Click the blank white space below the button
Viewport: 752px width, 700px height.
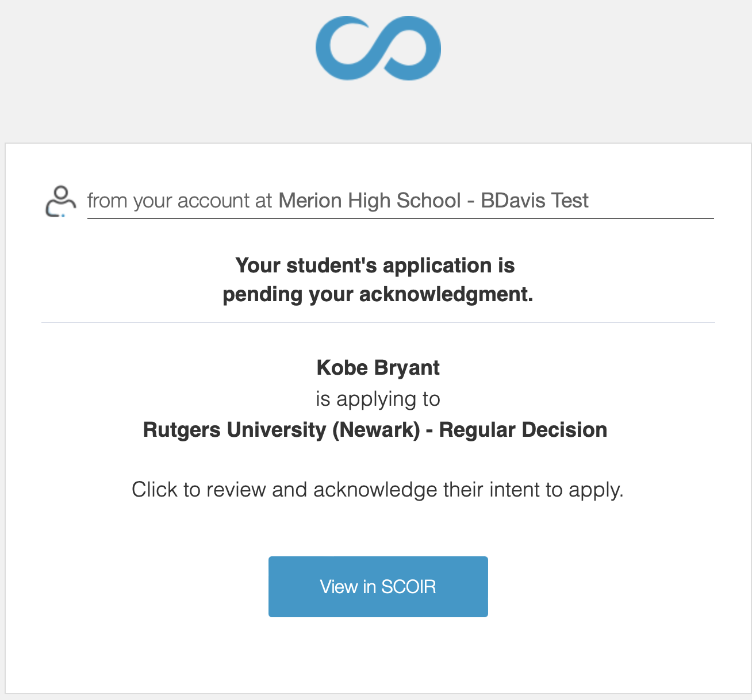(x=378, y=655)
